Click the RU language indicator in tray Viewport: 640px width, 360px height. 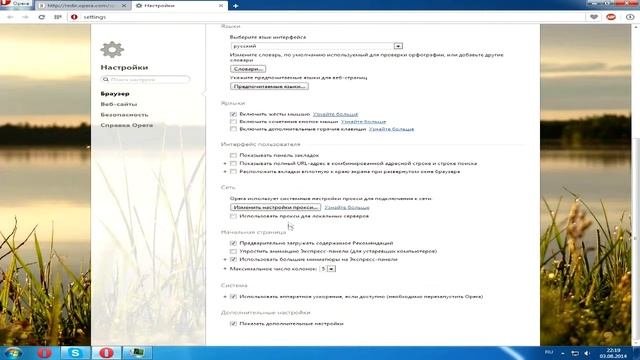point(549,352)
